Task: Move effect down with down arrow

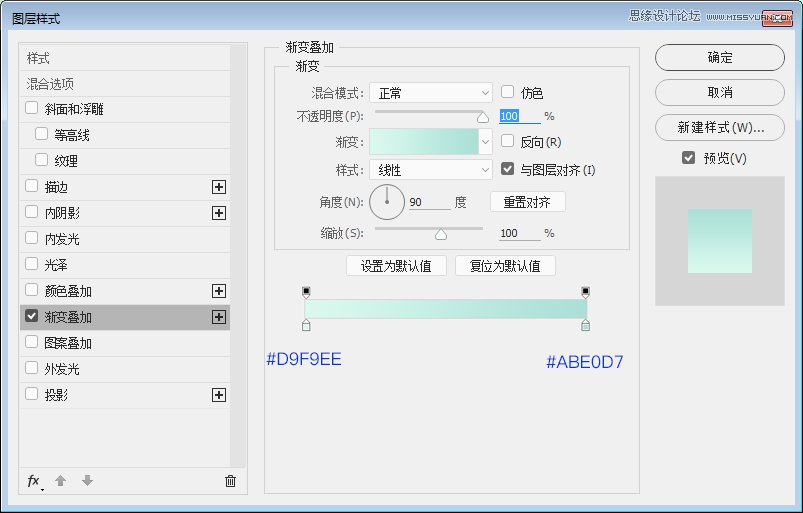Action: tap(88, 481)
